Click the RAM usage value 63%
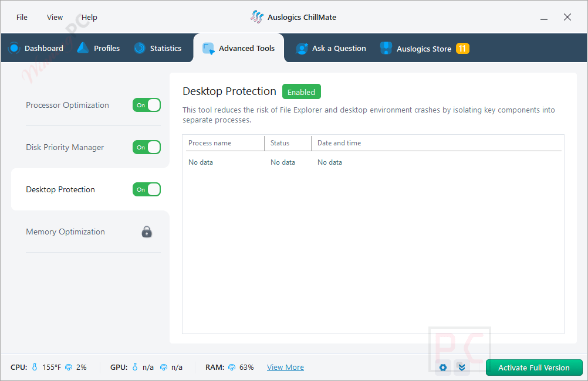 point(246,368)
